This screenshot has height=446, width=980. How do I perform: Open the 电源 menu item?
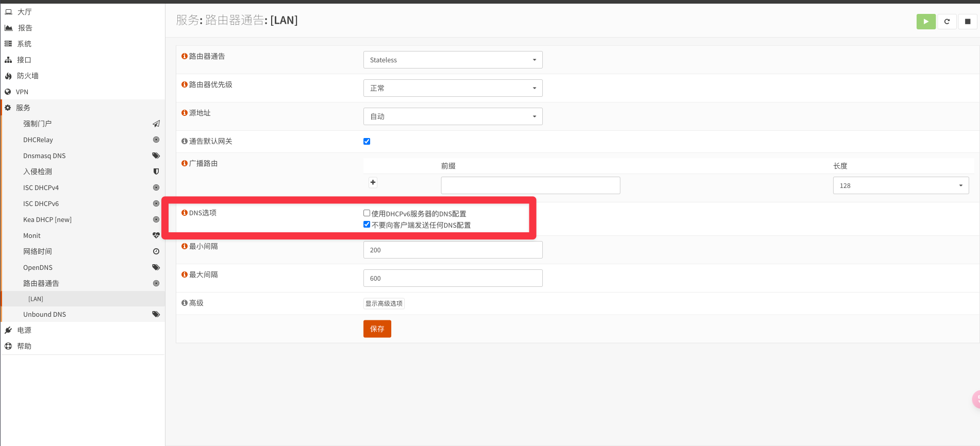[82, 330]
